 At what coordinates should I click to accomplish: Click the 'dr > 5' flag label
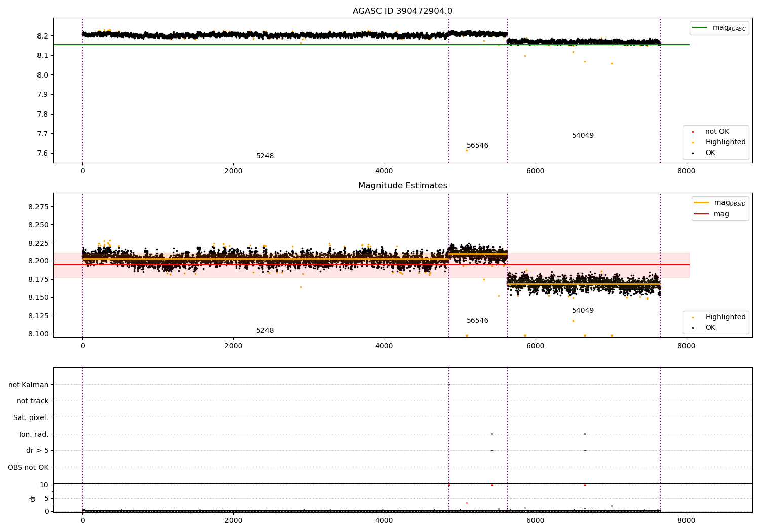point(37,451)
